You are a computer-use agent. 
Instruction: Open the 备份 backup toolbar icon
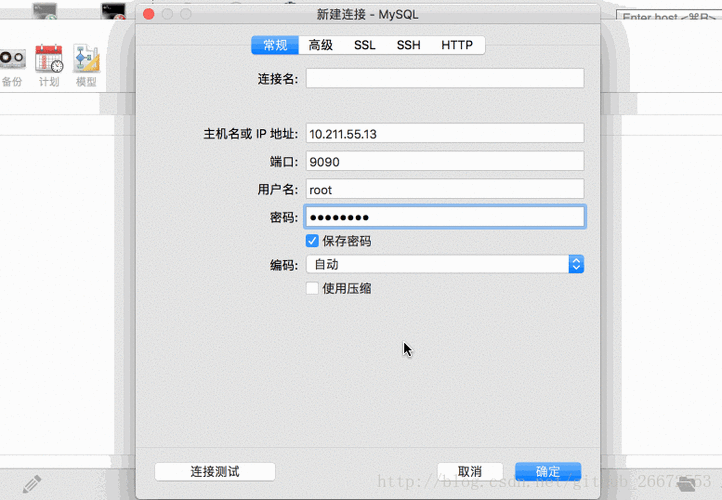(12, 60)
